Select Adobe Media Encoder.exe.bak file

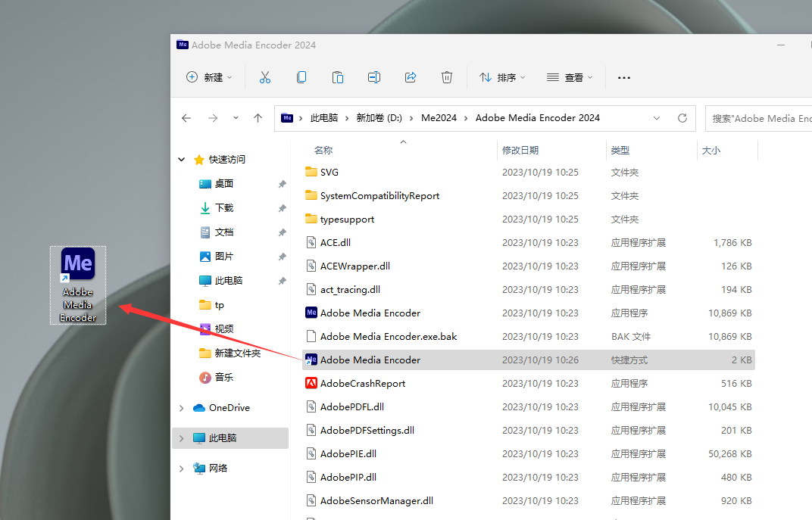(389, 336)
